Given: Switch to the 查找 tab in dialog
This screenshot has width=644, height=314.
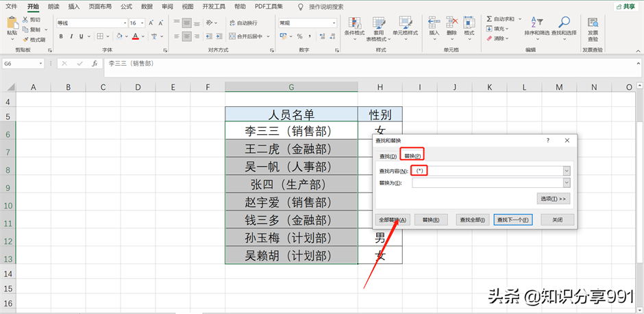Looking at the screenshot, I should point(388,156).
